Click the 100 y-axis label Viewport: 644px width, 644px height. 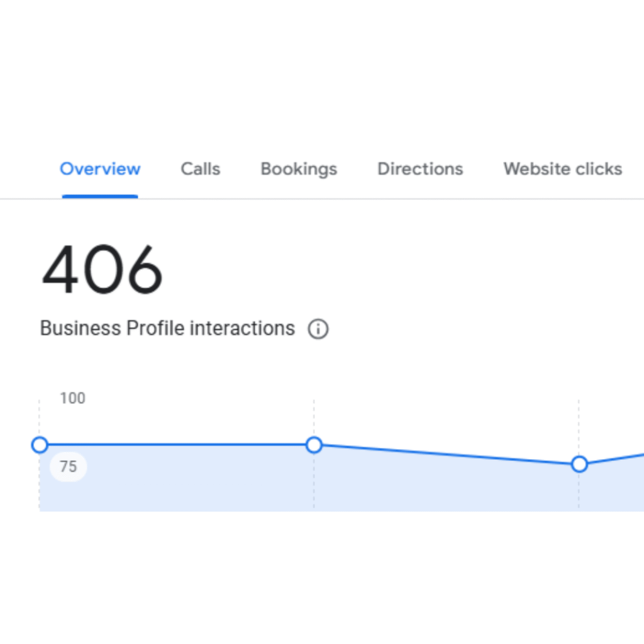click(72, 399)
